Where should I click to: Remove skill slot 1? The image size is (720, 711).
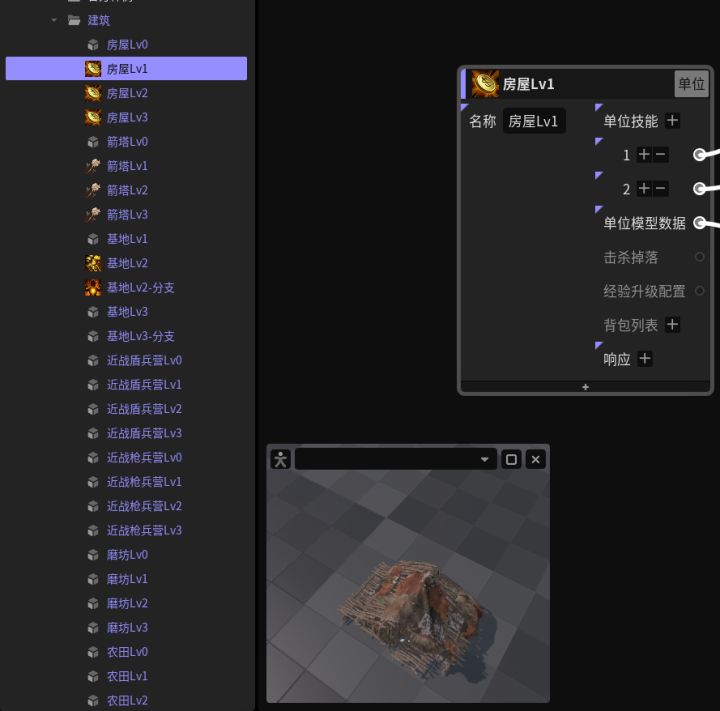coord(660,155)
